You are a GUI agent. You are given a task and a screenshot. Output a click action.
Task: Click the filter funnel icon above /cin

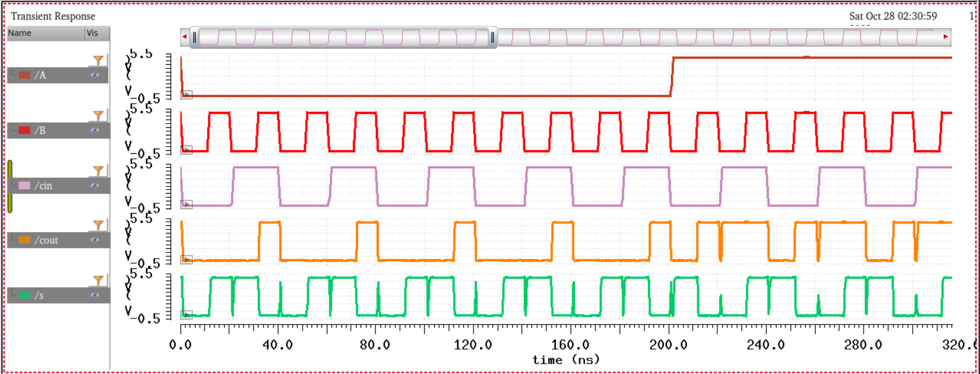pyautogui.click(x=98, y=171)
